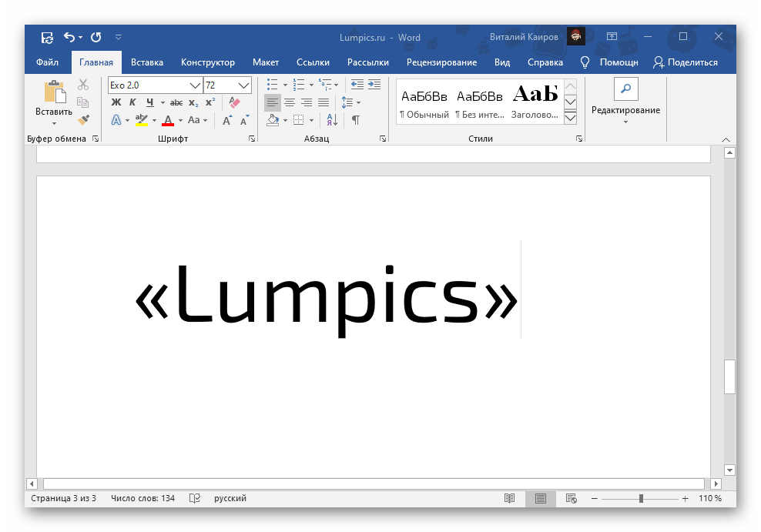Click the Save icon in title bar
This screenshot has width=761, height=532.
point(47,37)
